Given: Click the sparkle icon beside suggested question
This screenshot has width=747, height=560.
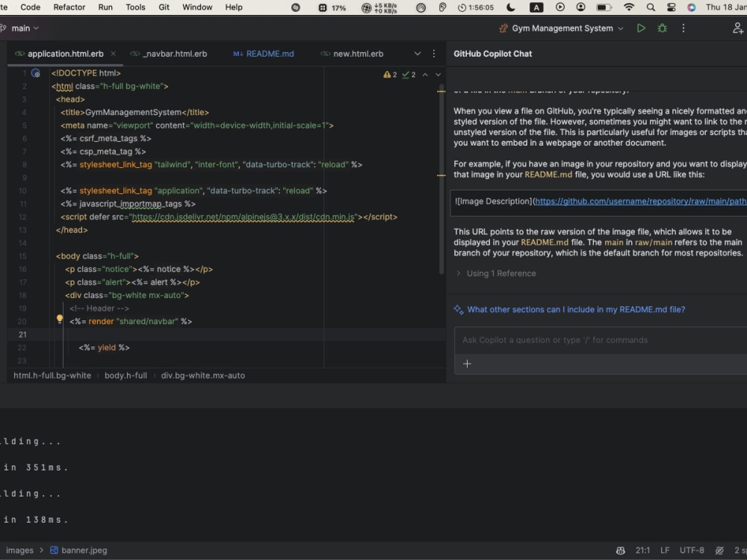Looking at the screenshot, I should (459, 310).
